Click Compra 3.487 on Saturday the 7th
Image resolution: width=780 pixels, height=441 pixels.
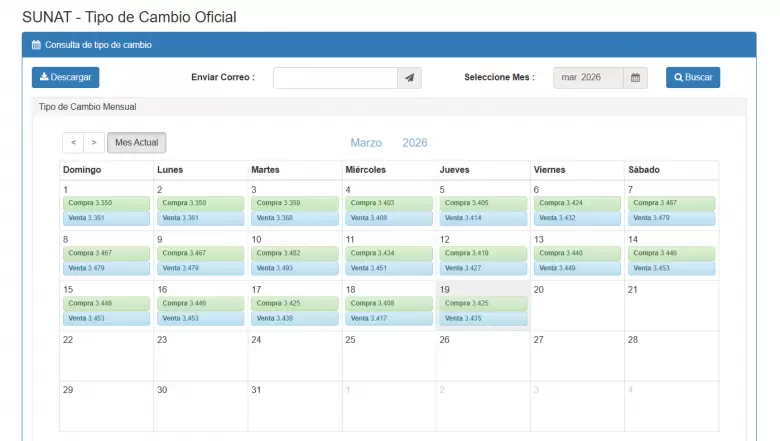pos(670,203)
